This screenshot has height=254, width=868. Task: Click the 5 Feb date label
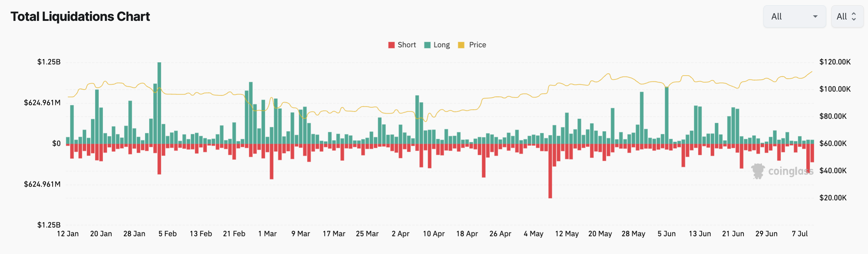167,234
